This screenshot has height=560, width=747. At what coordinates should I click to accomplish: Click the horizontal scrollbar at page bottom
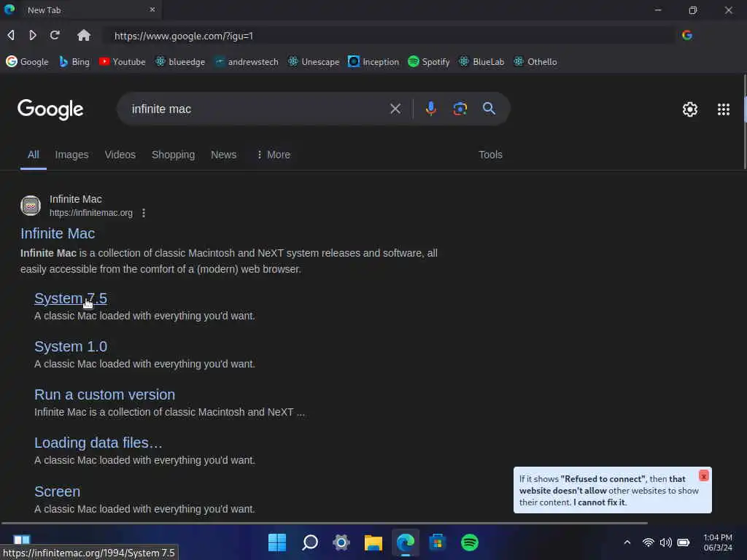[x=324, y=523]
